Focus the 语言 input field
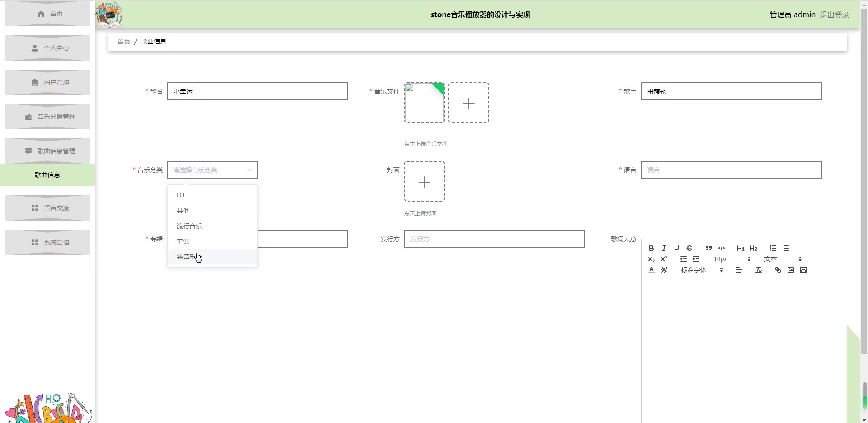This screenshot has width=868, height=423. click(731, 170)
